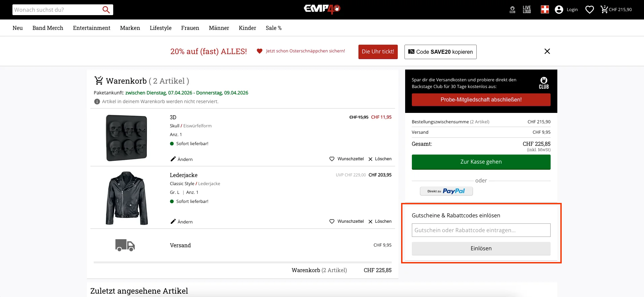Open the Kinder menu
The image size is (644, 297).
(248, 28)
